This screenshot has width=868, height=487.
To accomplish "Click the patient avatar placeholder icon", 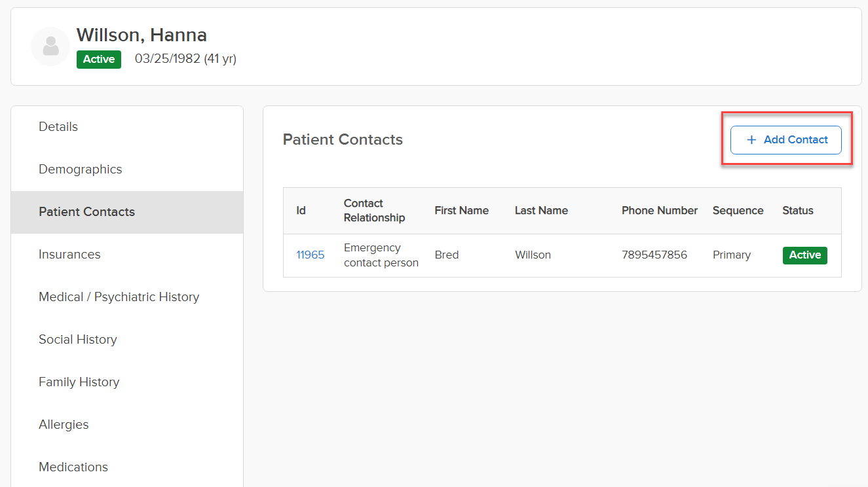I will [x=50, y=46].
